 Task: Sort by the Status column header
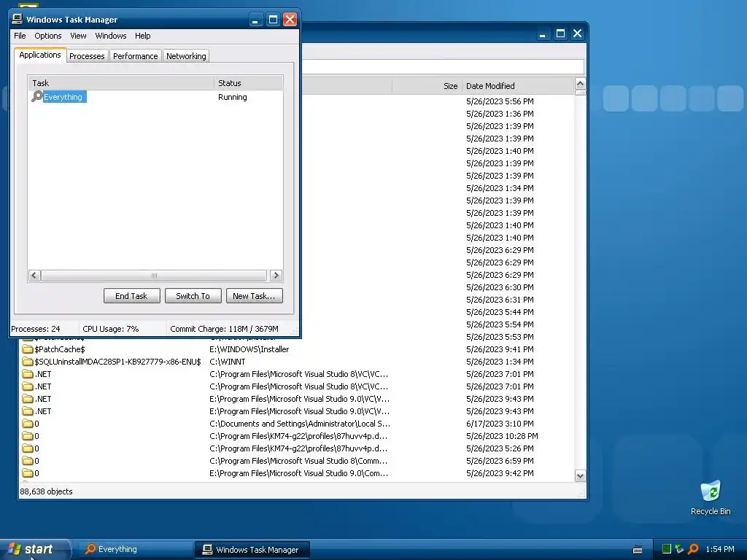248,83
